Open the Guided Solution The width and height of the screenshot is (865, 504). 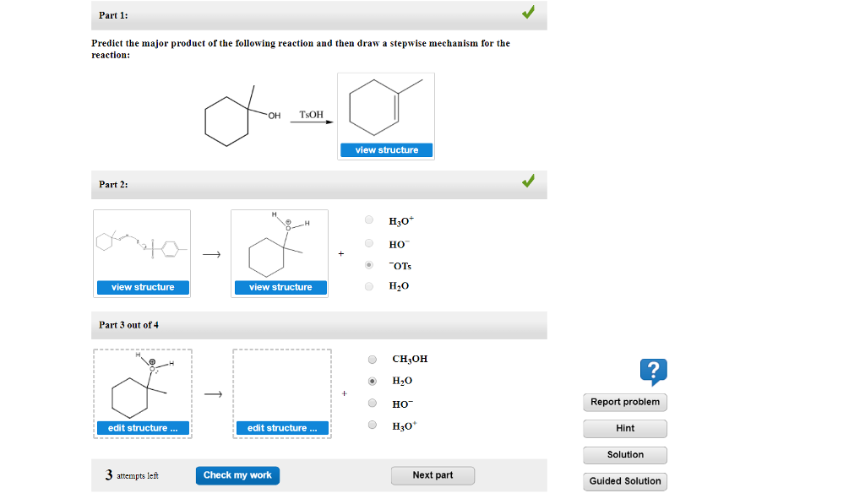coord(624,481)
